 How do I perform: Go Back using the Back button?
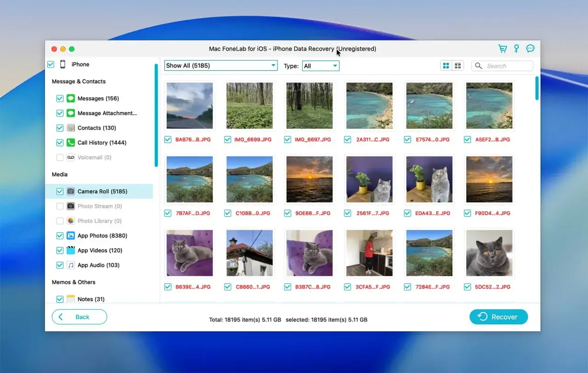click(79, 317)
